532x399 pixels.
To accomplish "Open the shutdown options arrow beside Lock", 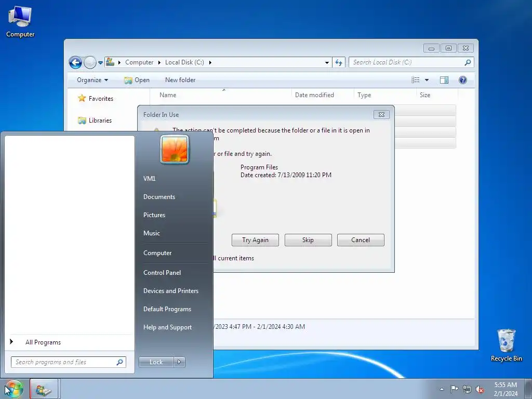I will [179, 362].
